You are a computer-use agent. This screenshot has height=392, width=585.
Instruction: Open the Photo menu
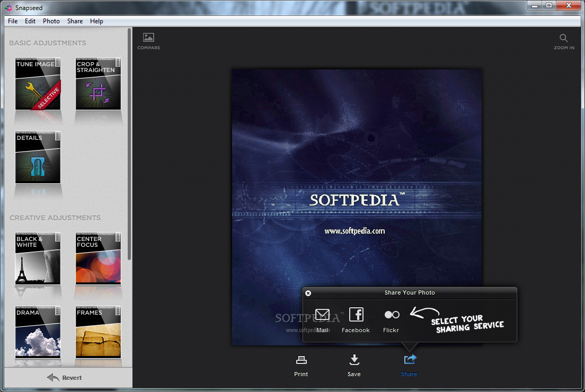coord(51,21)
